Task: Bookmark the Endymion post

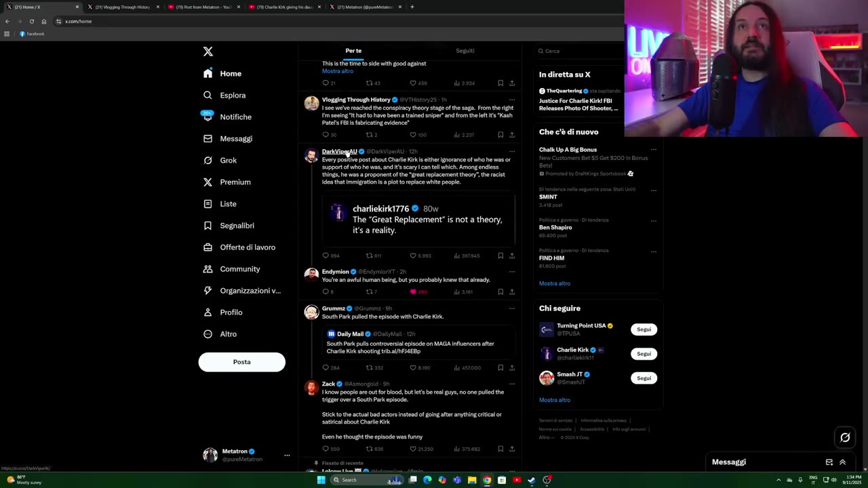Action: tap(500, 292)
